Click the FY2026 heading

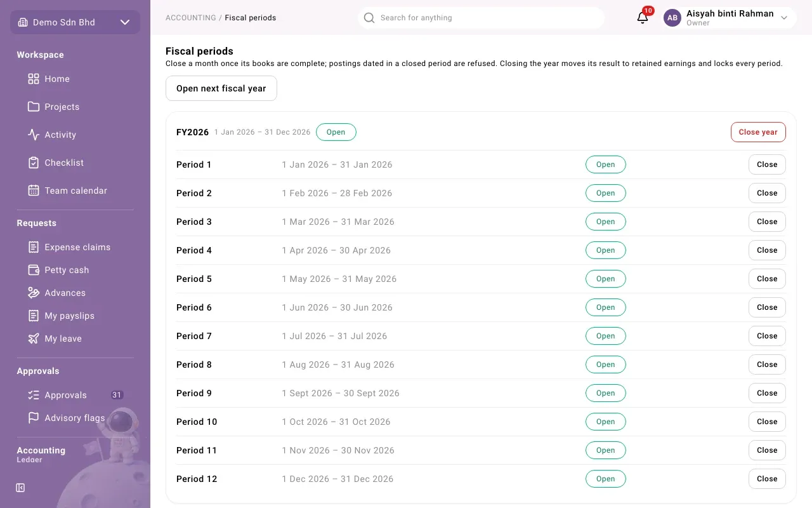(x=192, y=132)
